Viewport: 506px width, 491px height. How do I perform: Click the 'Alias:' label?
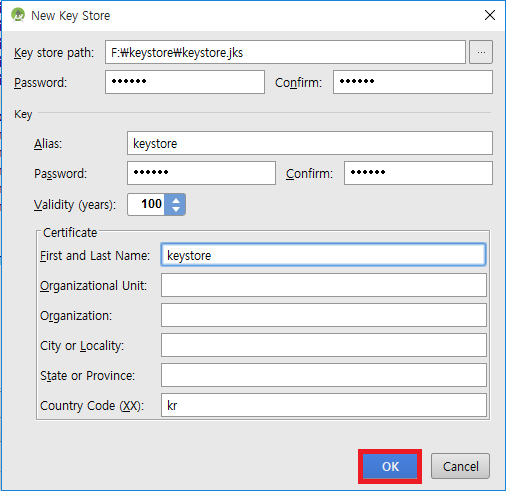(x=48, y=144)
